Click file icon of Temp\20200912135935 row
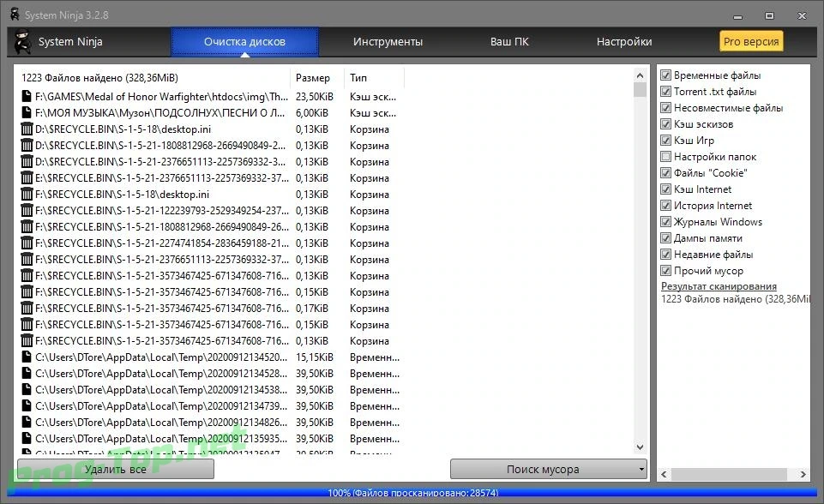Viewport: 824px width, 504px height. [27, 438]
